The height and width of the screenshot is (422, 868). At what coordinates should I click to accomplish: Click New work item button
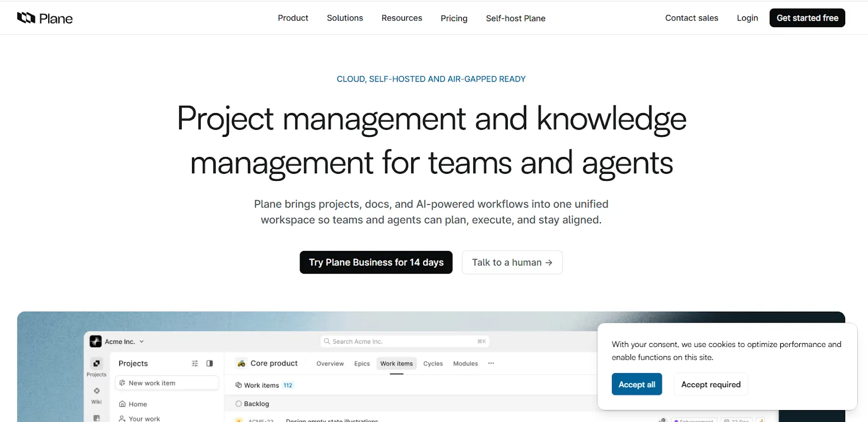click(x=167, y=383)
